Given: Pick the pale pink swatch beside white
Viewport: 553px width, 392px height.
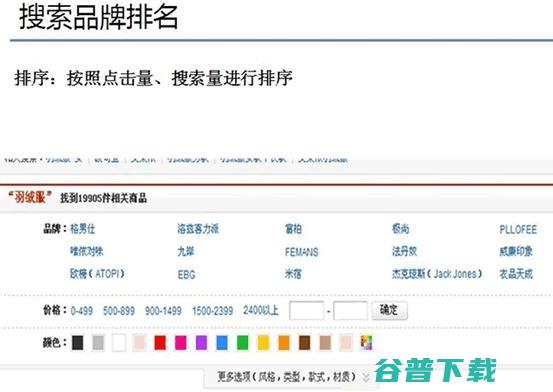Looking at the screenshot, I should [x=139, y=343].
